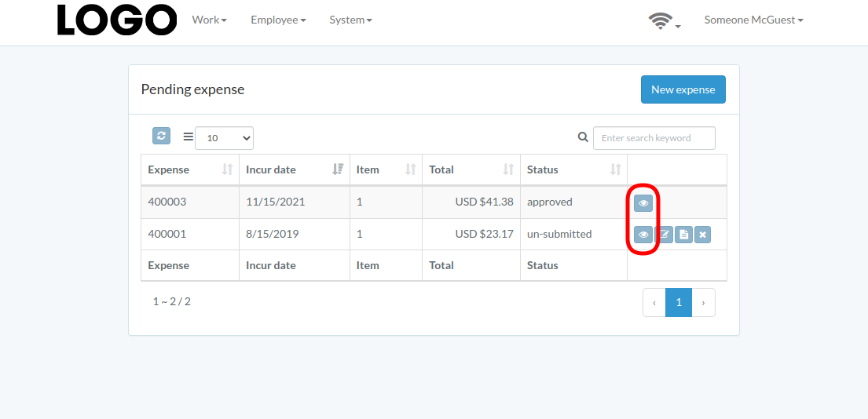Open the rows-per-page dropdown showing 10
The width and height of the screenshot is (868, 419).
pos(224,138)
